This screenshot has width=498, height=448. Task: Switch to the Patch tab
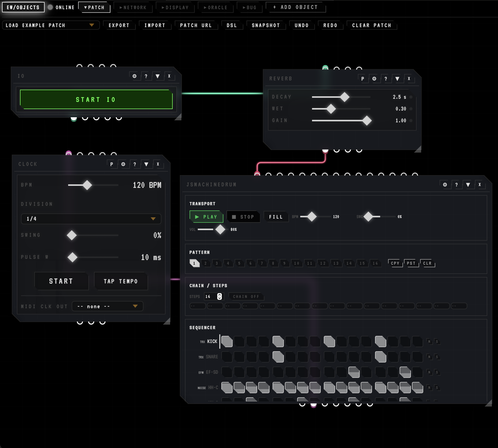(94, 7)
